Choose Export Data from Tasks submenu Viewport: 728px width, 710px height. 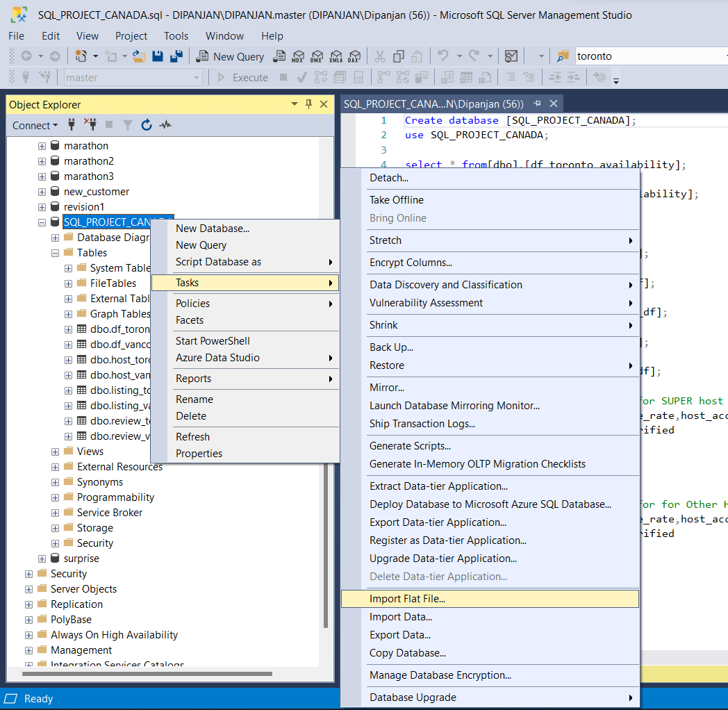click(x=490, y=635)
